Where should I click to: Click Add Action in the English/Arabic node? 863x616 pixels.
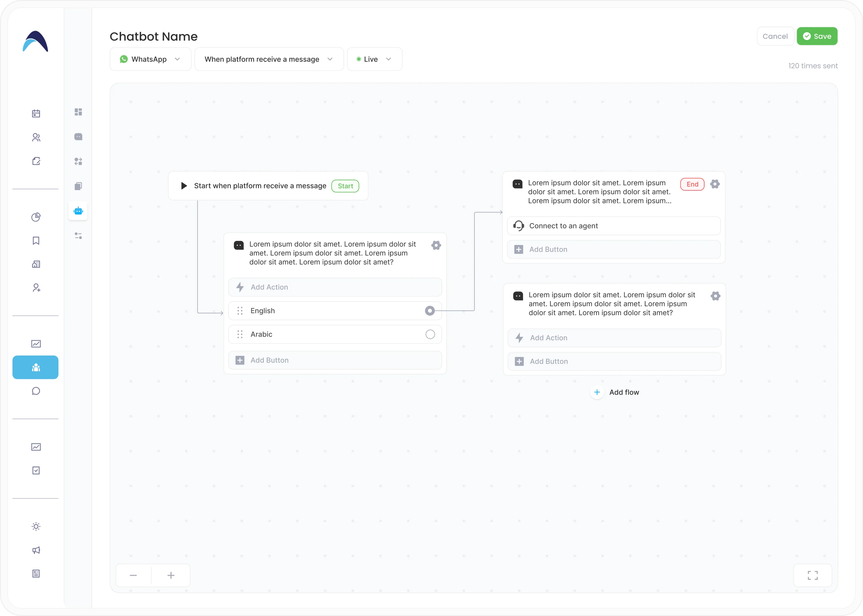coord(335,287)
